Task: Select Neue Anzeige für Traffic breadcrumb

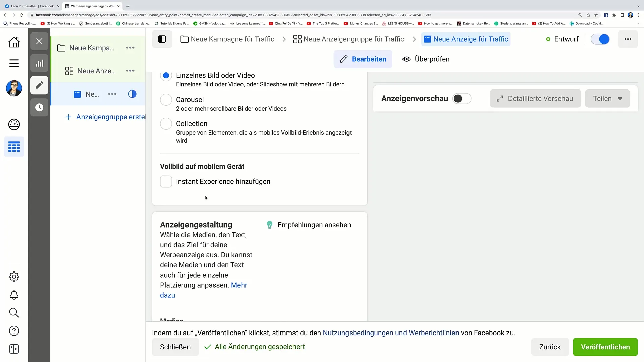Action: 466,39
